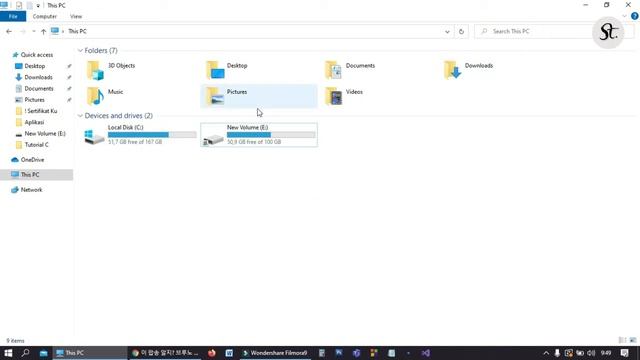Open the Tutorial C folder in sidebar
This screenshot has height=360, width=640.
(36, 144)
